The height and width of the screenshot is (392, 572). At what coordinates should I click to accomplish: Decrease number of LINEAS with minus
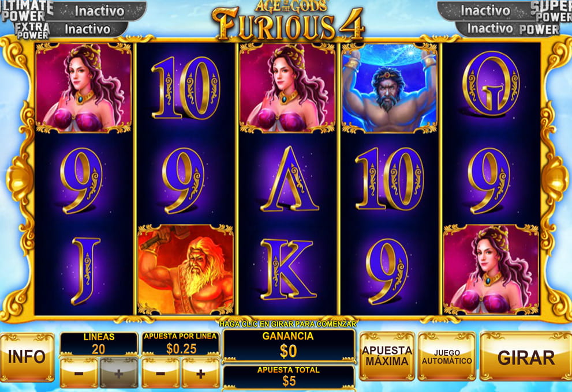(x=79, y=373)
